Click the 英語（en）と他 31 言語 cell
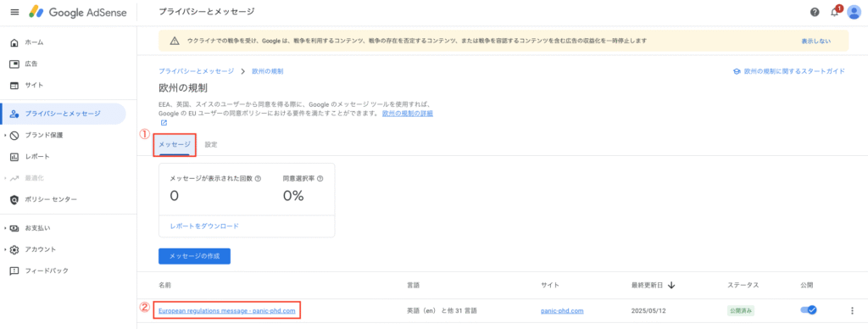Viewport: 868px width, 329px height. pos(442,310)
